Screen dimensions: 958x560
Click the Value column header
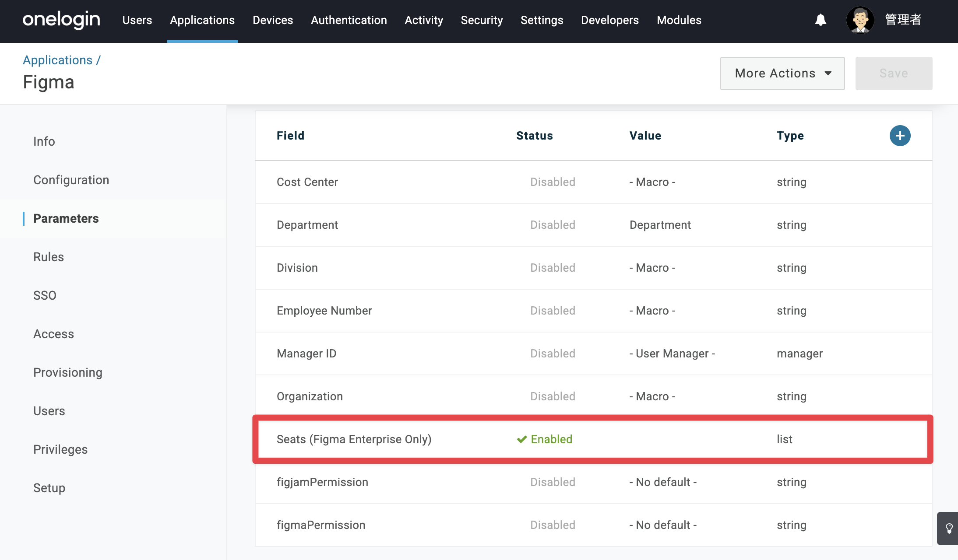click(645, 136)
